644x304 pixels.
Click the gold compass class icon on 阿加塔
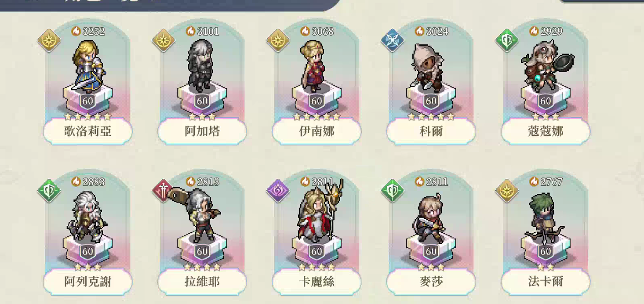pyautogui.click(x=164, y=40)
